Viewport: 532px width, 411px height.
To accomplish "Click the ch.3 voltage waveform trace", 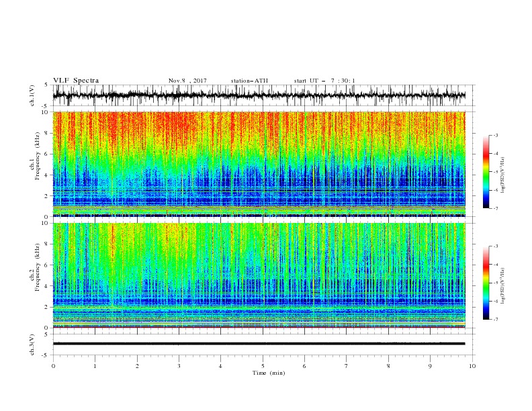I will pyautogui.click(x=259, y=344).
